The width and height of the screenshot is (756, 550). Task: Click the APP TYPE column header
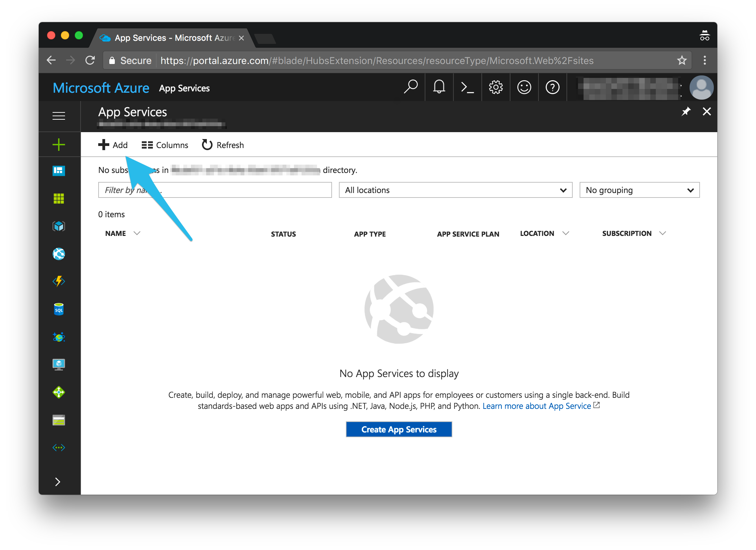[x=370, y=234]
